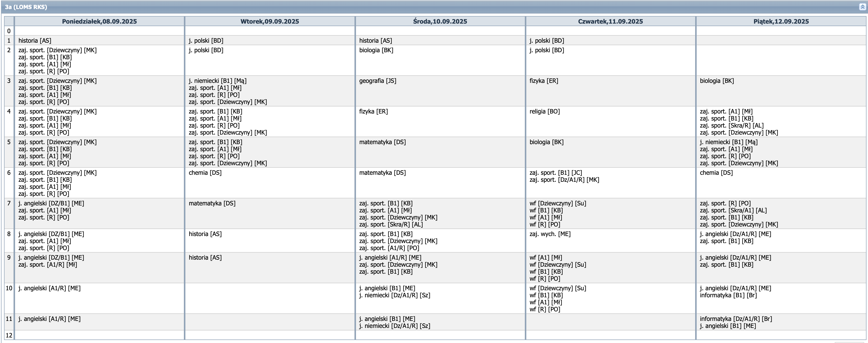
Task: Select chemia [DS] on Tuesday
Action: tap(205, 173)
